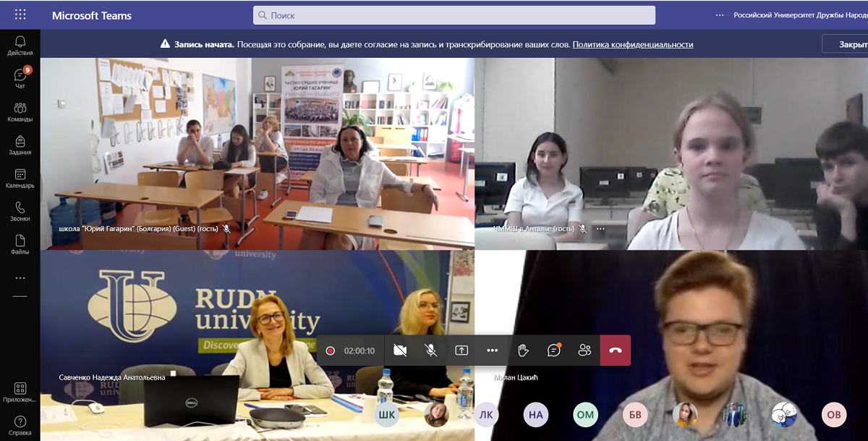Open the app launcher grid icon
Viewport: 868px width, 441px height.
(x=20, y=14)
